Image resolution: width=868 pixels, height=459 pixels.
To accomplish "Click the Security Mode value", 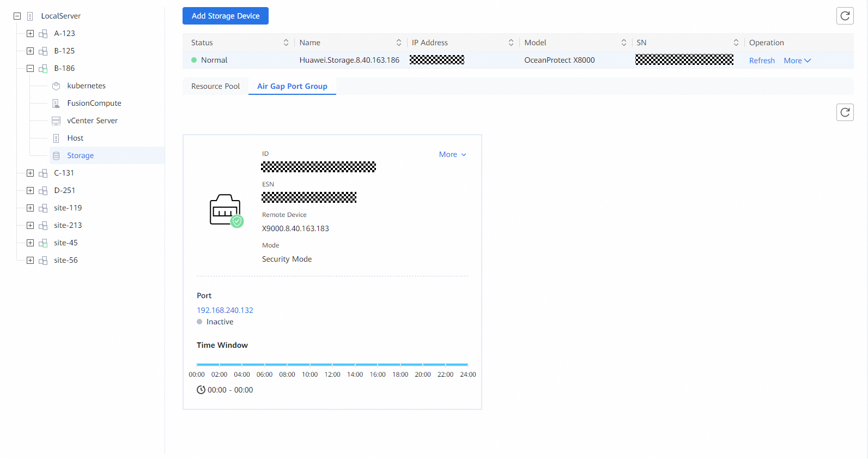I will (287, 259).
